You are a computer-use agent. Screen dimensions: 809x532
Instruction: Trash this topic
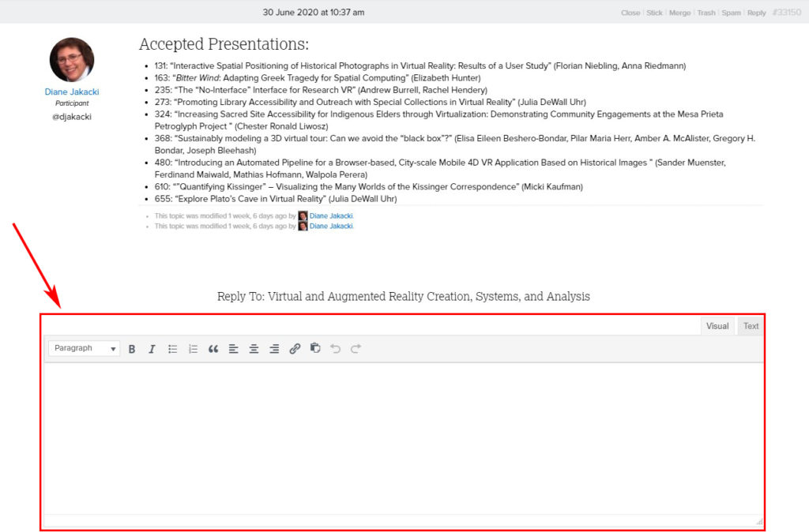click(x=706, y=13)
